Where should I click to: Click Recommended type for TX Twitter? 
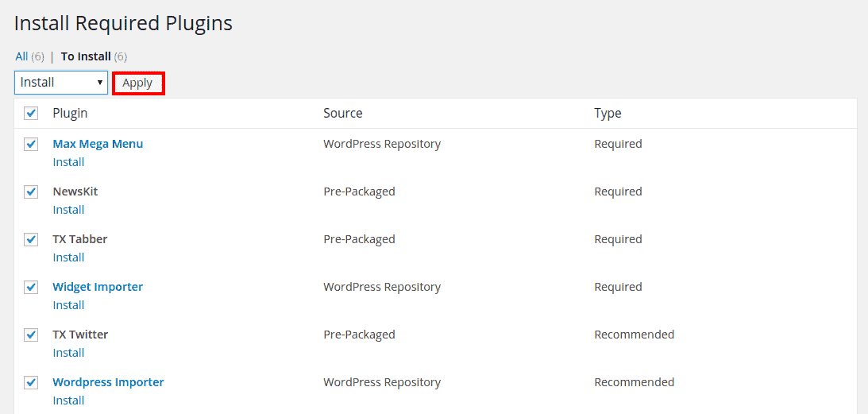coord(635,335)
